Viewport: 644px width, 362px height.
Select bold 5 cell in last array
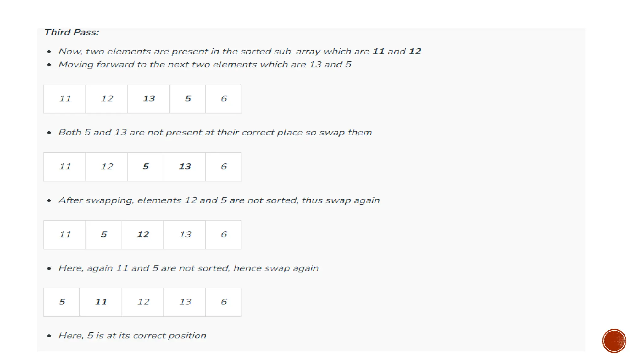point(62,302)
